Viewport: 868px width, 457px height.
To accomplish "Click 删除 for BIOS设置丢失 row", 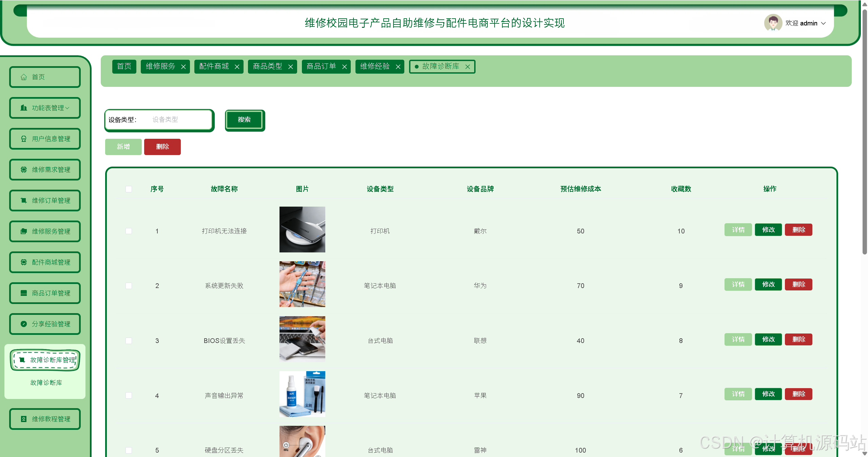I will click(798, 340).
